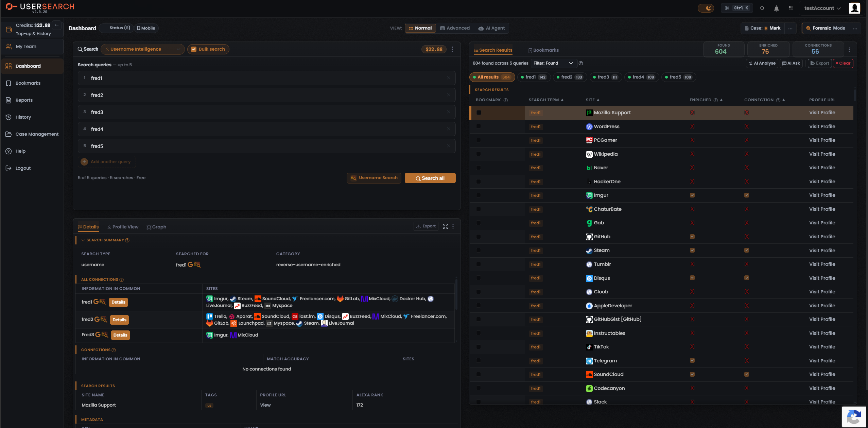Open the Username Intelligence dropdown
The width and height of the screenshot is (868, 428).
(x=143, y=49)
